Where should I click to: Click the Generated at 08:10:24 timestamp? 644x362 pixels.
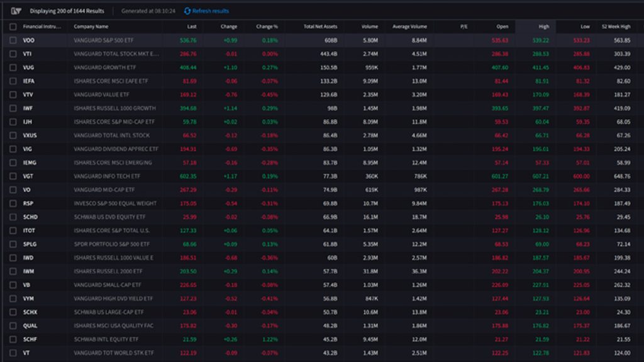[x=148, y=11]
